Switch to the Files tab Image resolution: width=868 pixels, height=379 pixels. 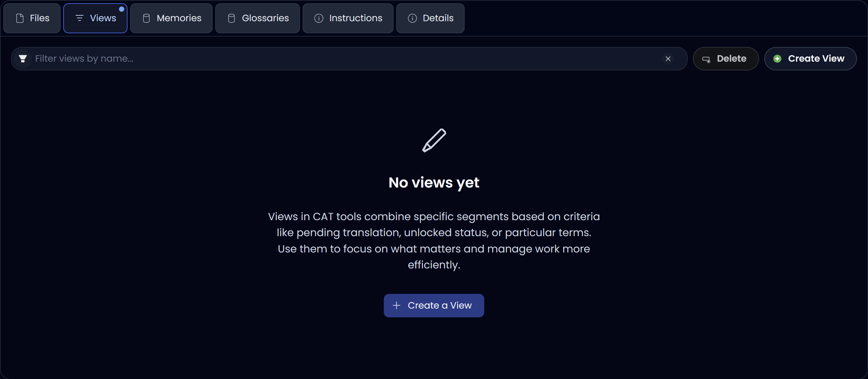(32, 18)
